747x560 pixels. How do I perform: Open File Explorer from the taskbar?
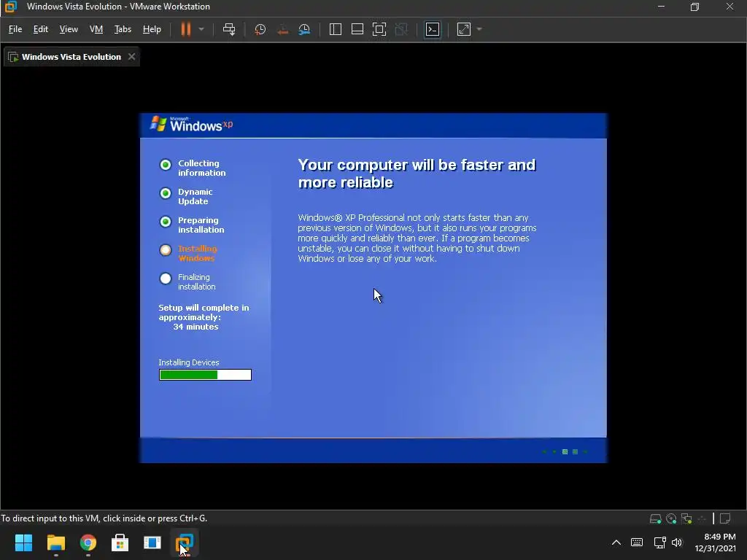[x=55, y=542]
